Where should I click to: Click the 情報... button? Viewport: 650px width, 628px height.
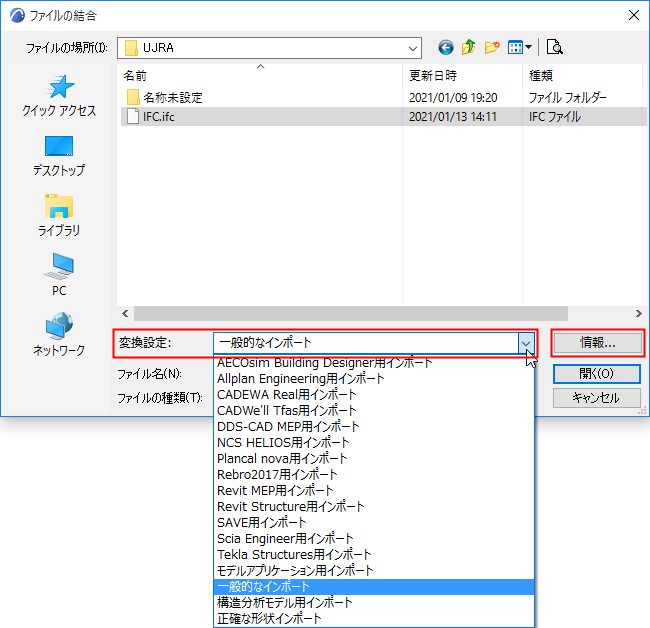click(x=598, y=343)
